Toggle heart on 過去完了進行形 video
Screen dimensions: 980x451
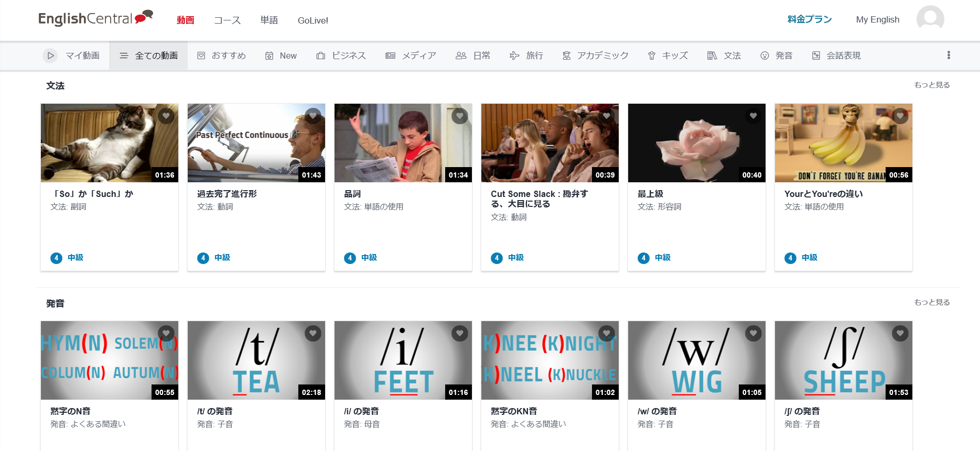313,116
